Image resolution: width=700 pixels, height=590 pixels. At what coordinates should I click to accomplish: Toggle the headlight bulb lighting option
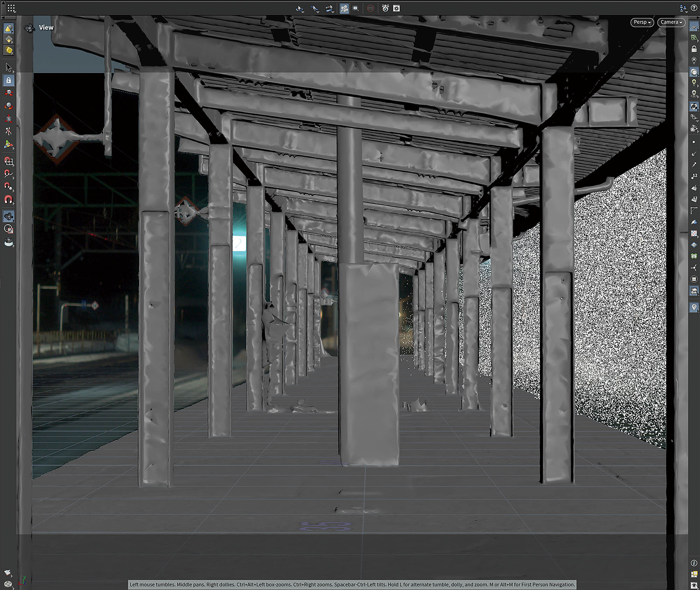coord(694,83)
